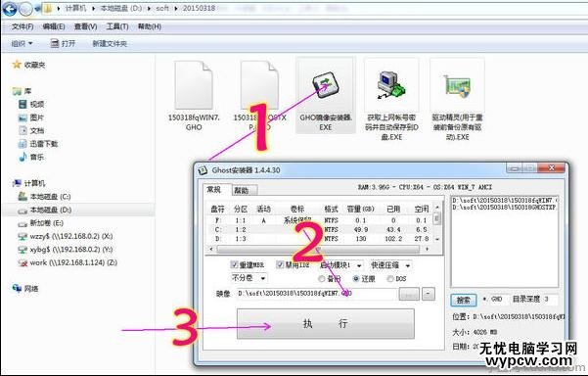Open the 图片 library in sidebar

tap(31, 117)
